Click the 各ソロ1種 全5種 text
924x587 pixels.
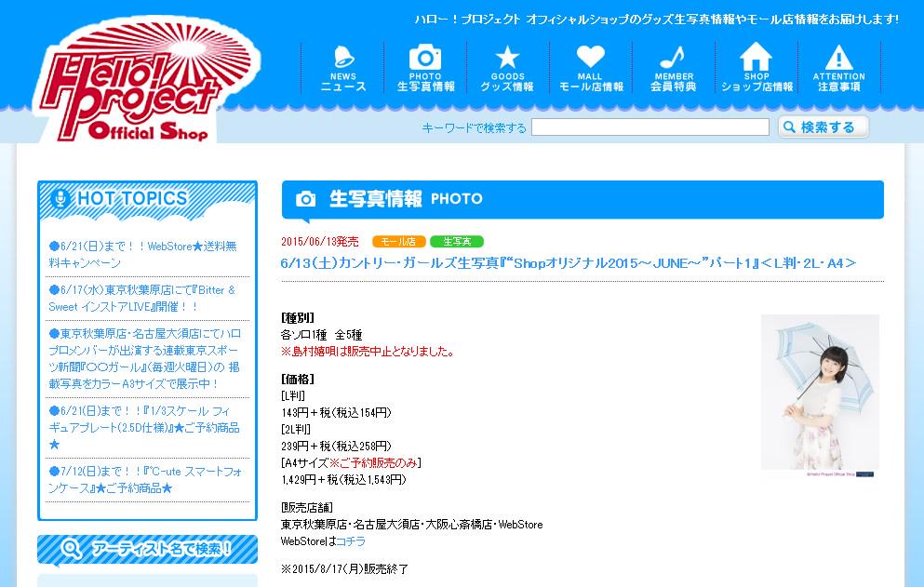[321, 335]
